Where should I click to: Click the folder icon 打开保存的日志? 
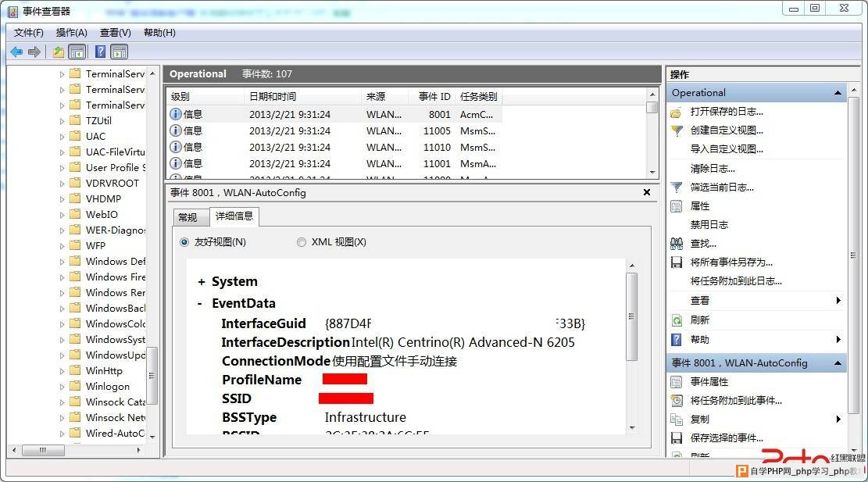pyautogui.click(x=676, y=112)
